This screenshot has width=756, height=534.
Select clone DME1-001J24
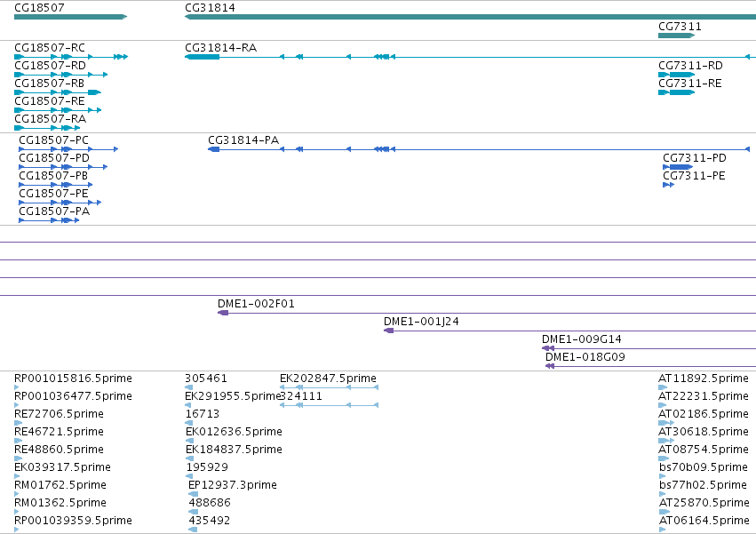pyautogui.click(x=421, y=322)
